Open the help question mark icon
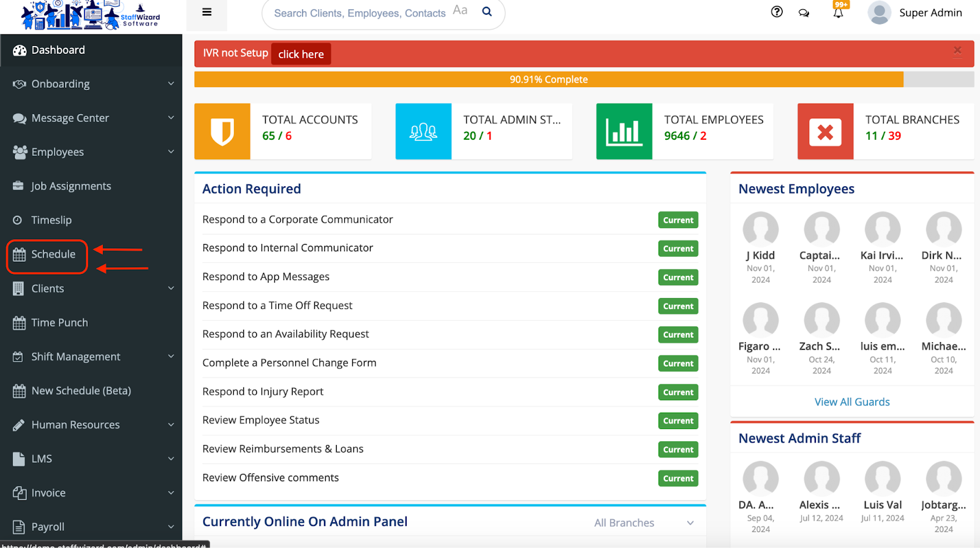This screenshot has width=980, height=548. 777,12
